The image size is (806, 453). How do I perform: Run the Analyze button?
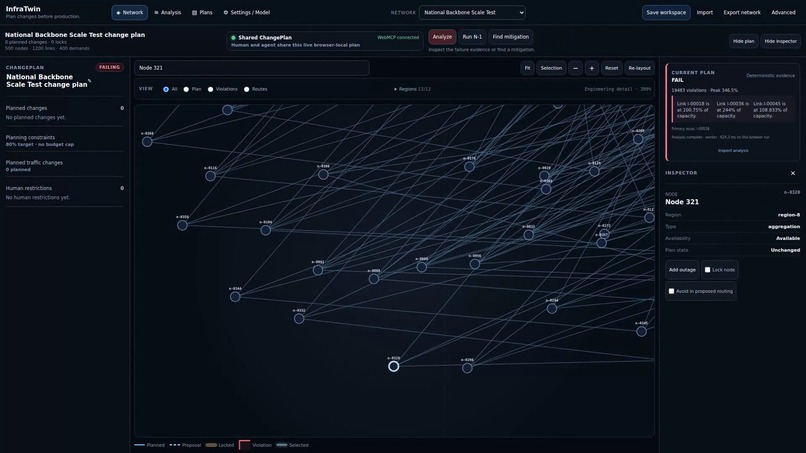click(x=442, y=37)
